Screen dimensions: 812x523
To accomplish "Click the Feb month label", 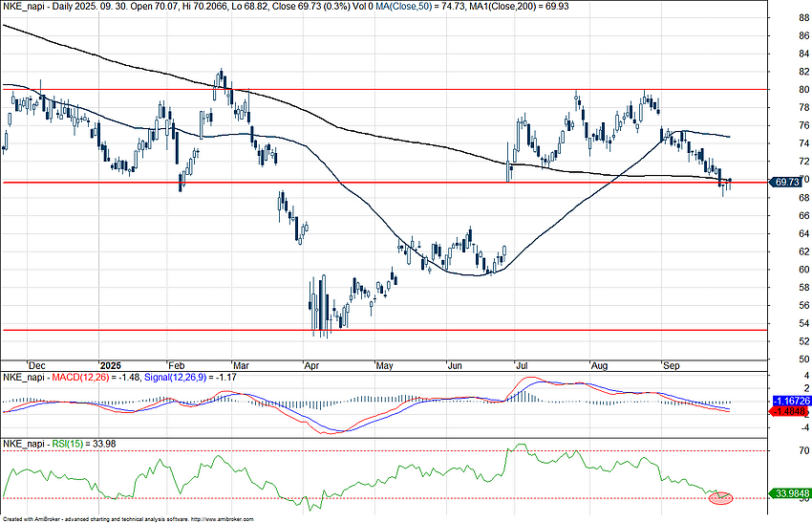I will tap(175, 365).
